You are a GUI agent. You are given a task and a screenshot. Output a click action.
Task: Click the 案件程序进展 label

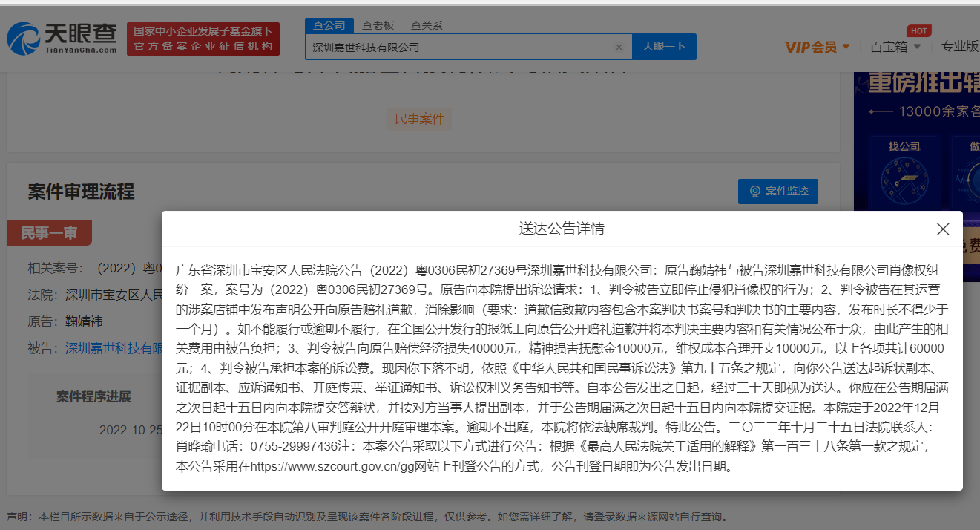coord(93,396)
